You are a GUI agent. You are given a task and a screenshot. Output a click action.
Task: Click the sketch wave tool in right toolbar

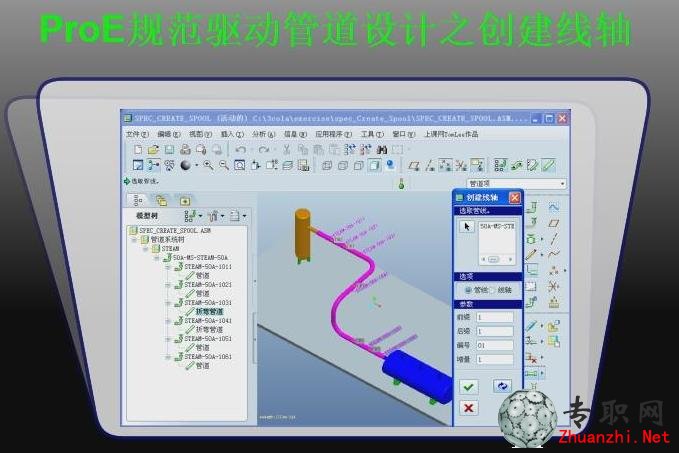tap(554, 207)
